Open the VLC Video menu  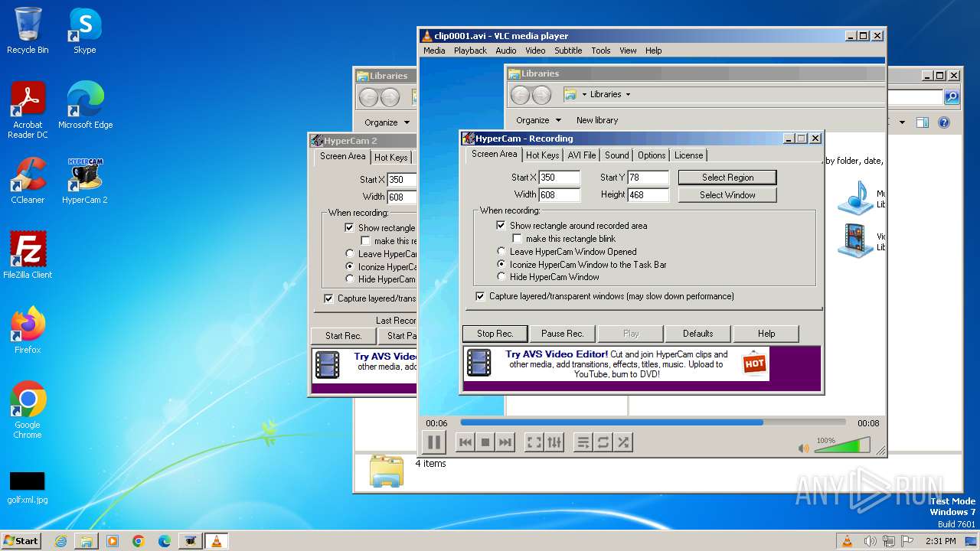[x=535, y=51]
